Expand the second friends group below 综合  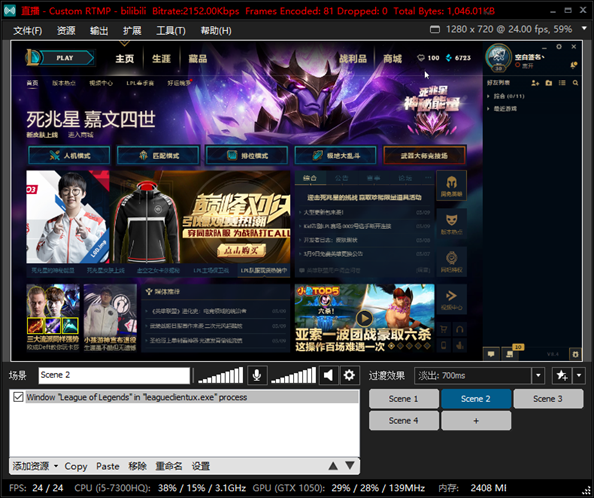tap(502, 109)
